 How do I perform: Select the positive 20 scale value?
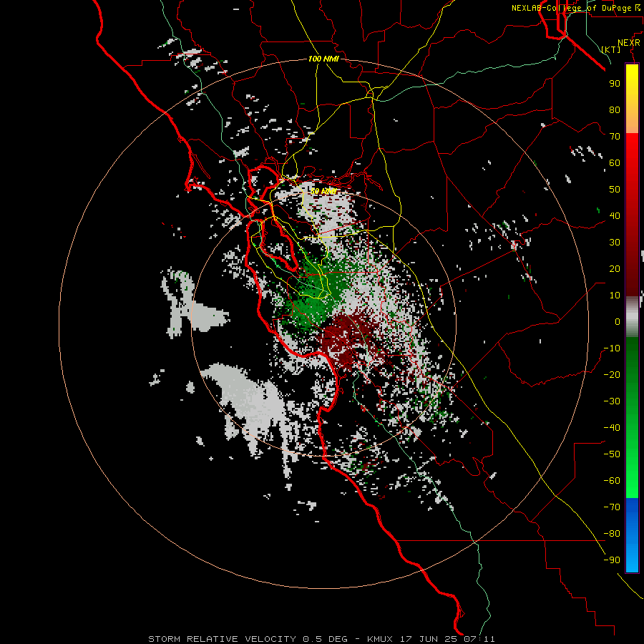point(615,269)
